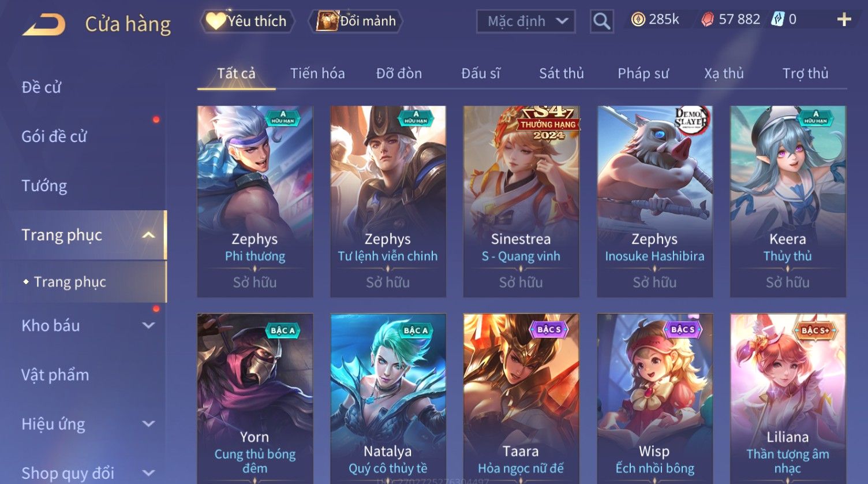Open the search magnifier icon

click(601, 22)
